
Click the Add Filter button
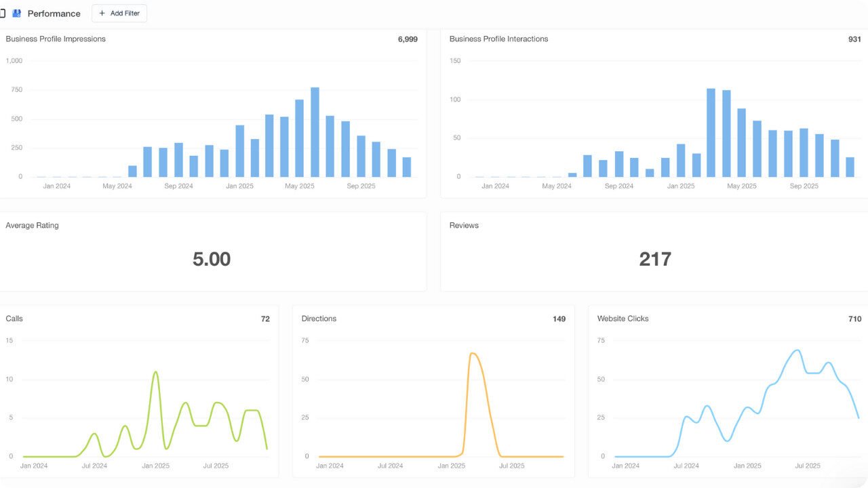(119, 13)
